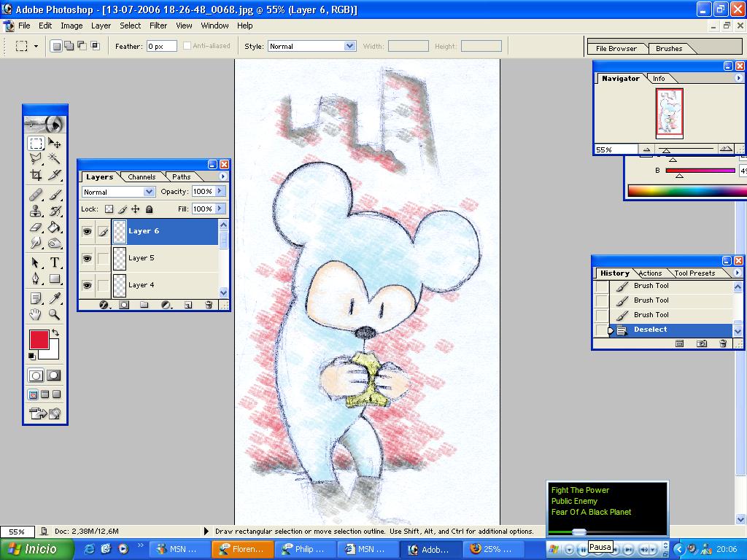The image size is (747, 560).
Task: Open the tool preset picker arrow
Action: pyautogui.click(x=36, y=46)
